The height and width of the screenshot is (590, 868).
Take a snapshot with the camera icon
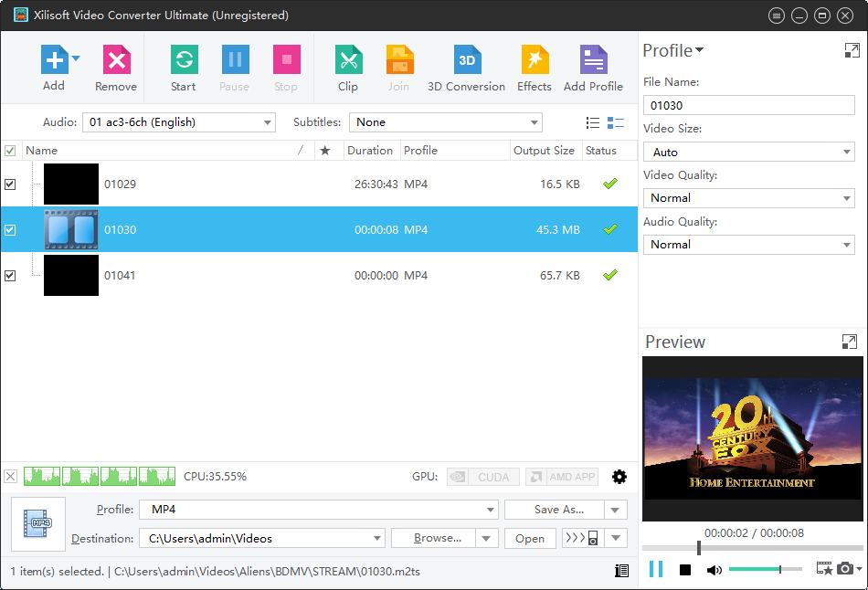[845, 569]
